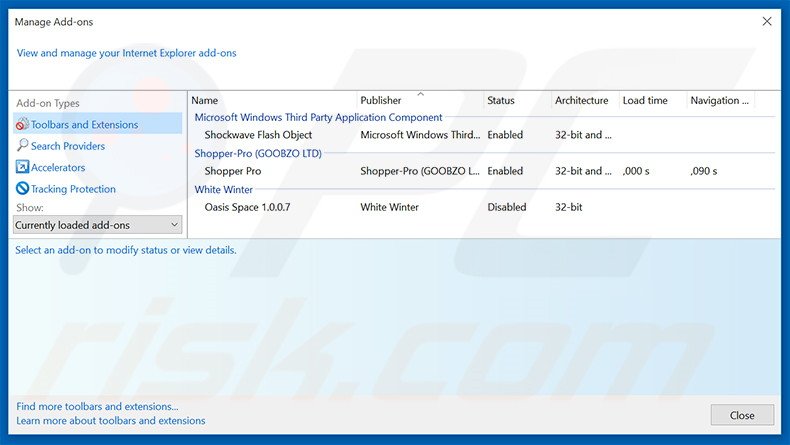Click the Toolbars and Extensions icon
Screen dimensions: 790x445
point(22,124)
